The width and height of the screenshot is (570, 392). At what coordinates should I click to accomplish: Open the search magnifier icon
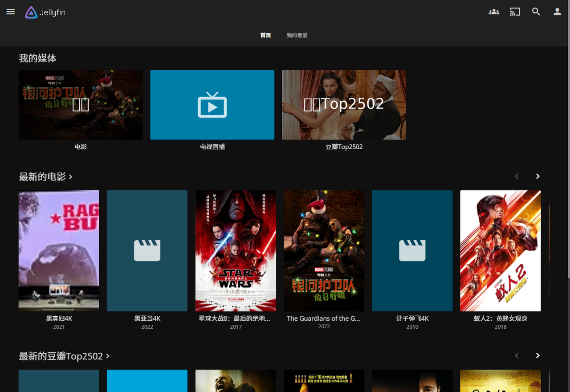(536, 12)
